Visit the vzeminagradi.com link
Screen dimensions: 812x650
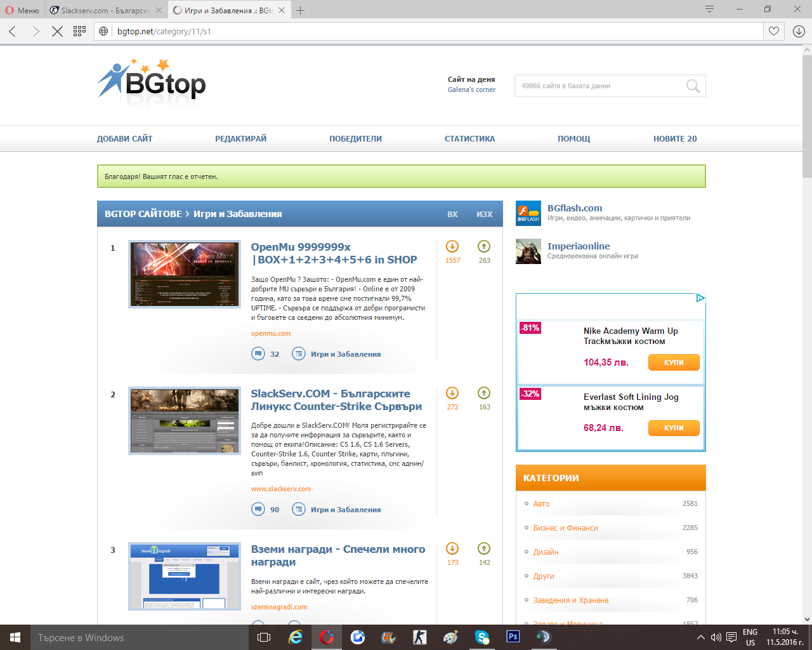[x=279, y=607]
